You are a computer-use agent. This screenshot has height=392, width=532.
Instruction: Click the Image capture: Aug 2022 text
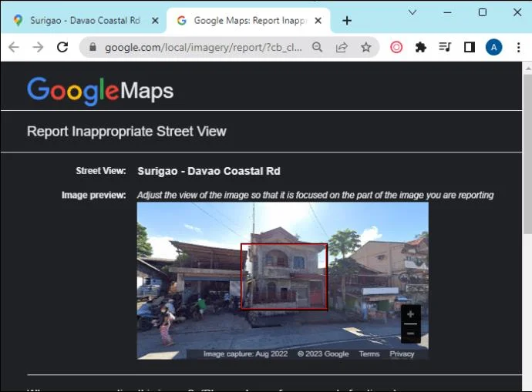click(x=245, y=354)
